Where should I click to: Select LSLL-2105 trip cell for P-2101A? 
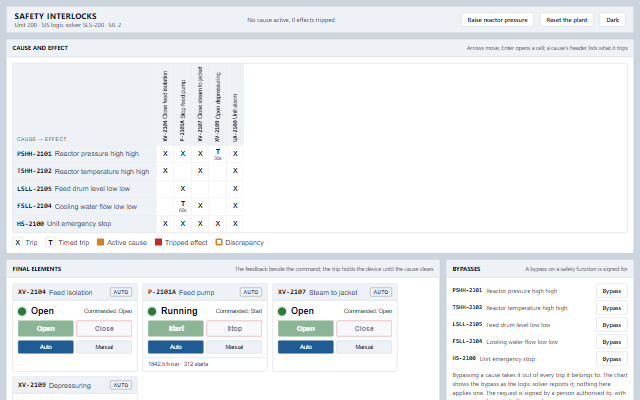coord(182,189)
